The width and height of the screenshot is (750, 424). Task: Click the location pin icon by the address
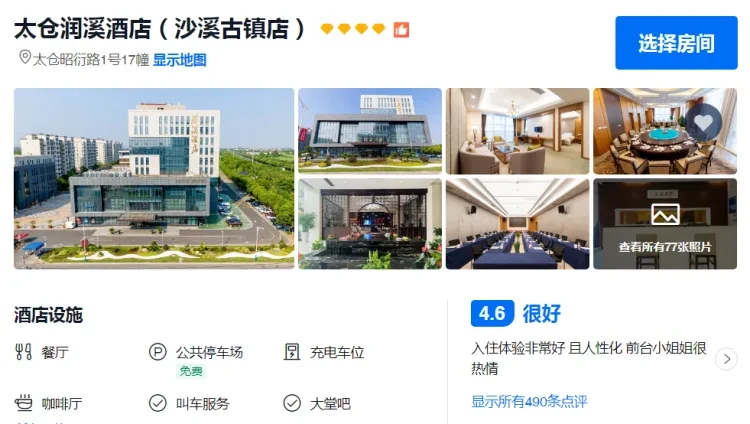pyautogui.click(x=25, y=58)
